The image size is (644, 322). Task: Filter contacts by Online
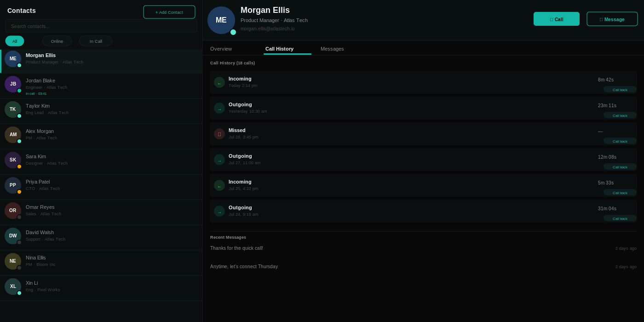pos(57,41)
